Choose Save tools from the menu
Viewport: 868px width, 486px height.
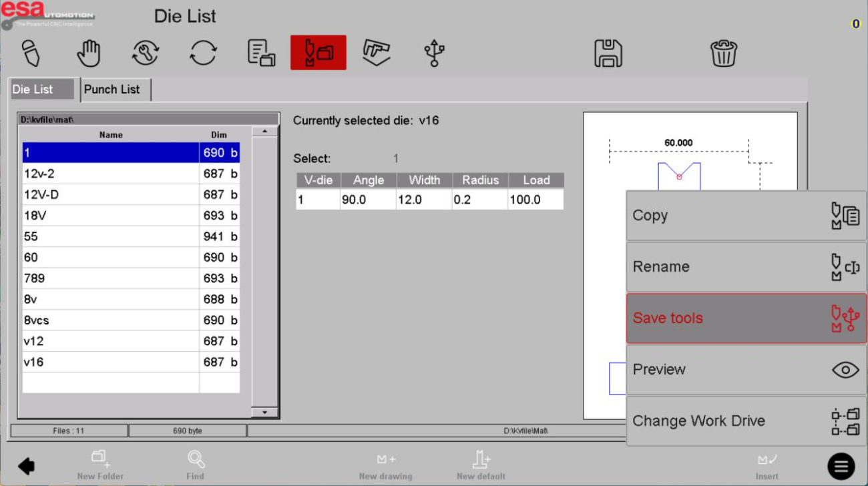point(745,318)
